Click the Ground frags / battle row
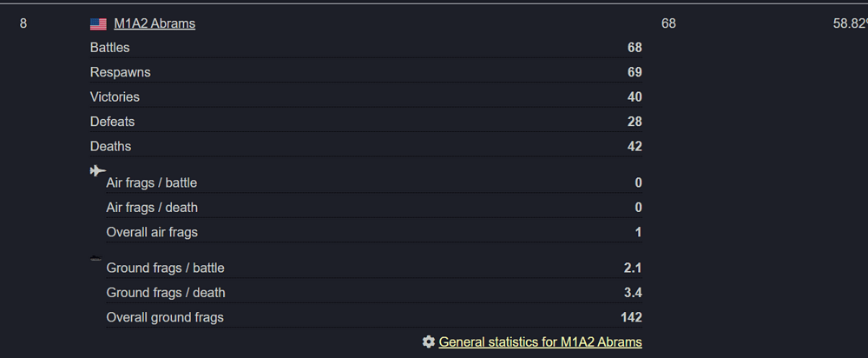 coord(374,268)
